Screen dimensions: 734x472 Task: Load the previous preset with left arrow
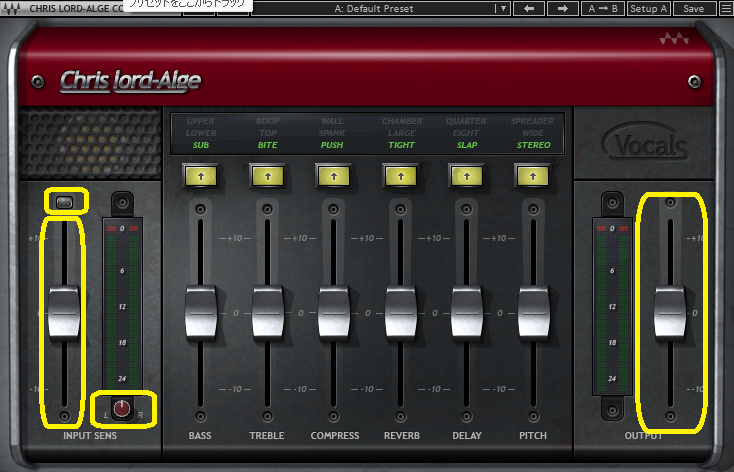click(x=528, y=8)
